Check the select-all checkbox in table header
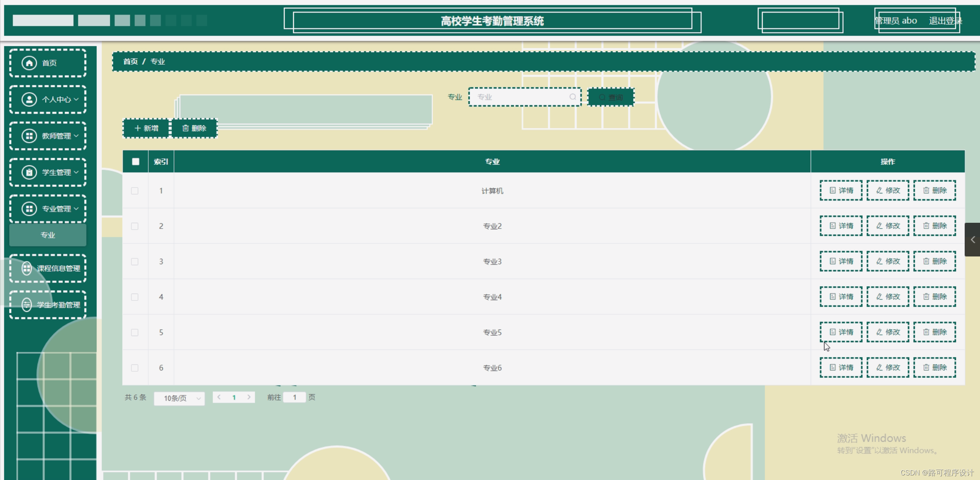This screenshot has width=980, height=480. click(x=136, y=162)
